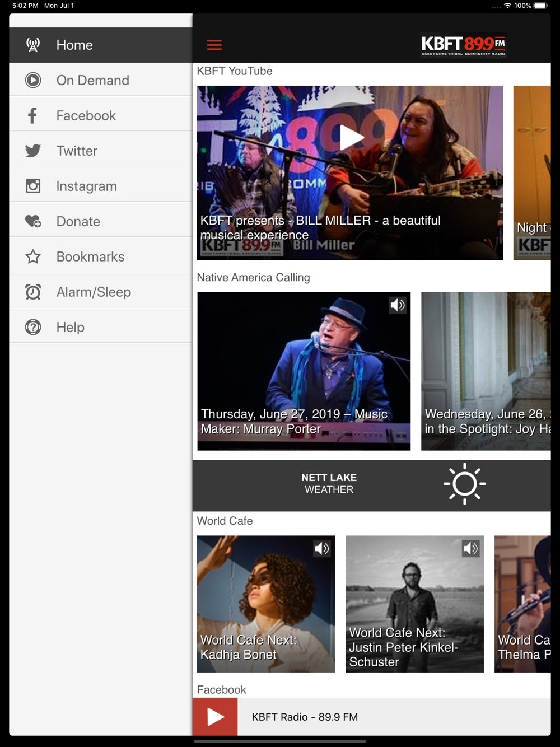Click the Help question mark icon
560x747 pixels.
coord(33,327)
